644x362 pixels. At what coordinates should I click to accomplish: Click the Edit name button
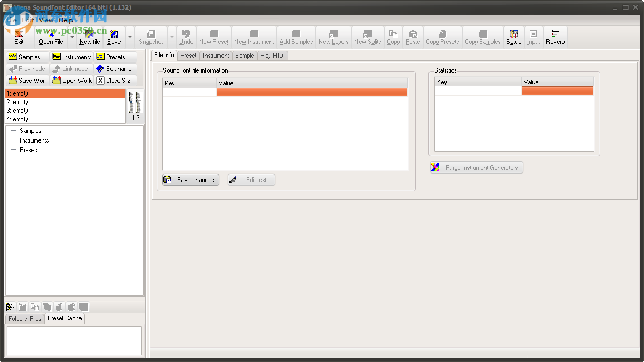coord(115,68)
